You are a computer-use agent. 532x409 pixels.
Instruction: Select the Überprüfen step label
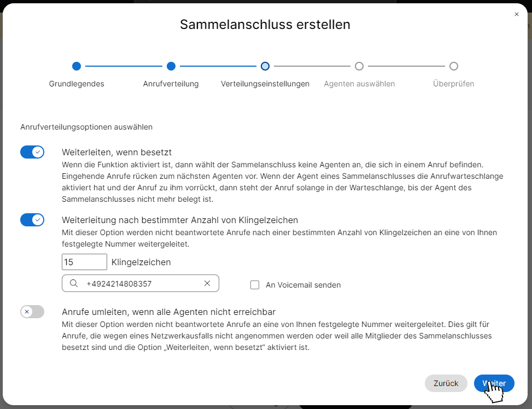coord(454,84)
